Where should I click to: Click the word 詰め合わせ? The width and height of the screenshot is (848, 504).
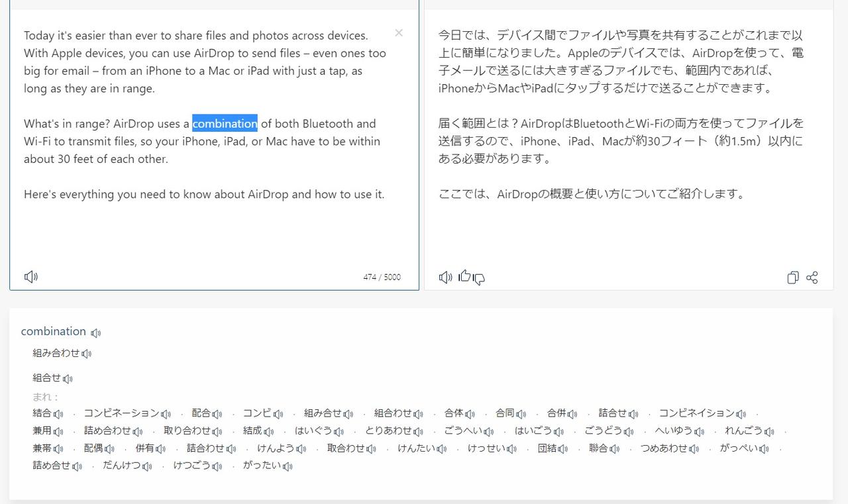pos(108,430)
